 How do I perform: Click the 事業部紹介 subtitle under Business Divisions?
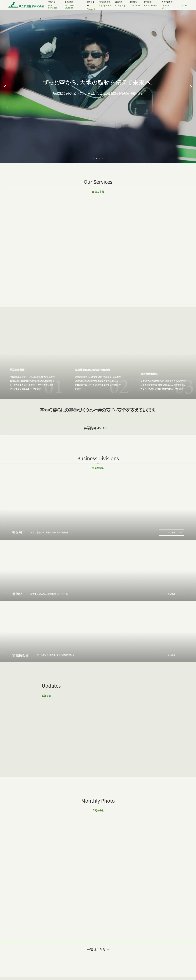[98, 468]
